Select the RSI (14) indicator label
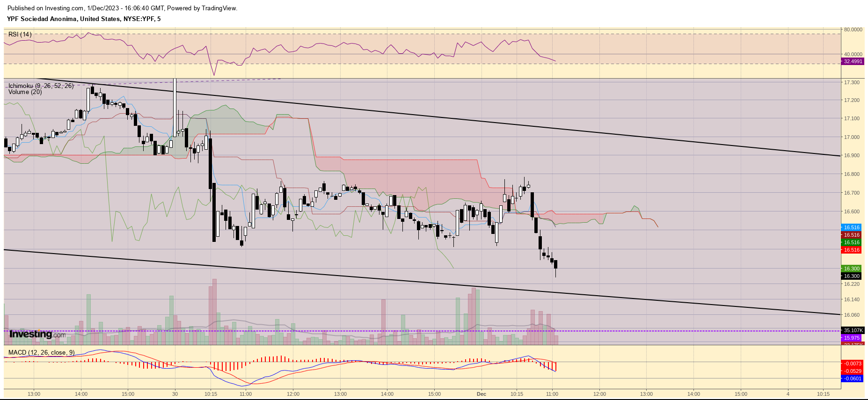 click(20, 34)
